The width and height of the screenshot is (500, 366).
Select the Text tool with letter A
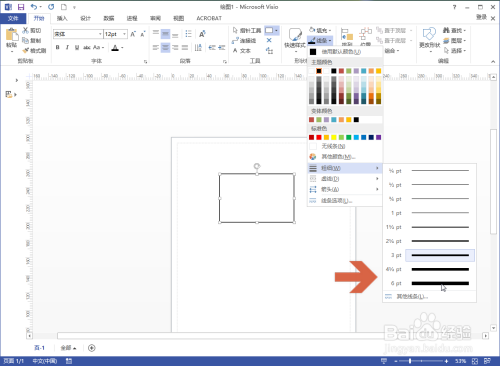coord(235,51)
